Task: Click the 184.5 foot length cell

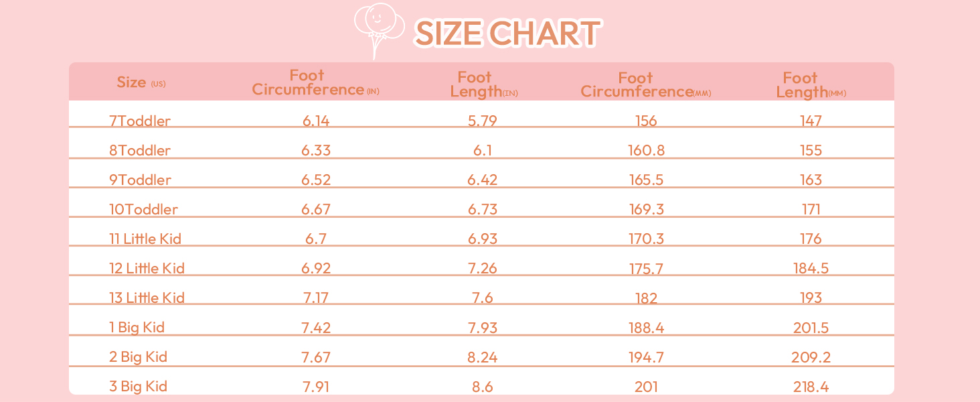Action: tap(811, 269)
